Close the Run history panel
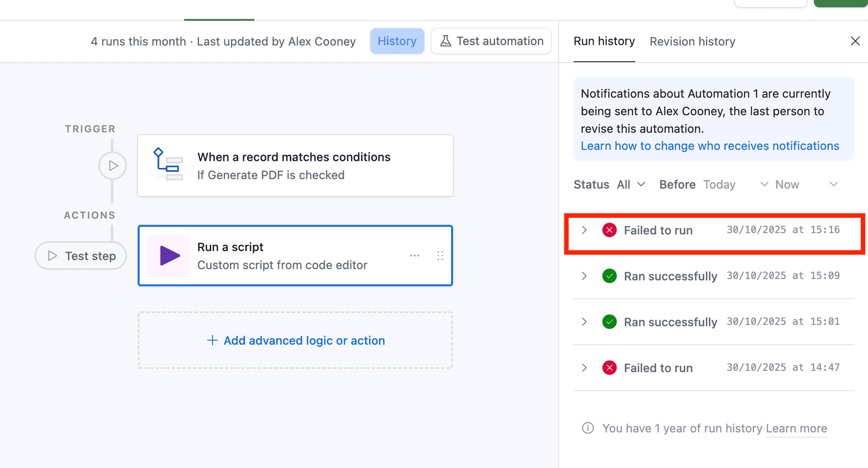The height and width of the screenshot is (468, 868). pos(855,41)
